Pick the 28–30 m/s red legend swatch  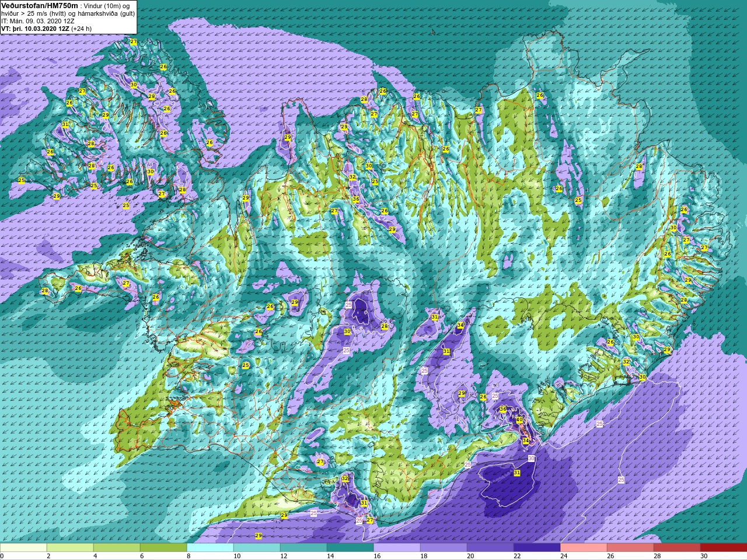pos(677,547)
